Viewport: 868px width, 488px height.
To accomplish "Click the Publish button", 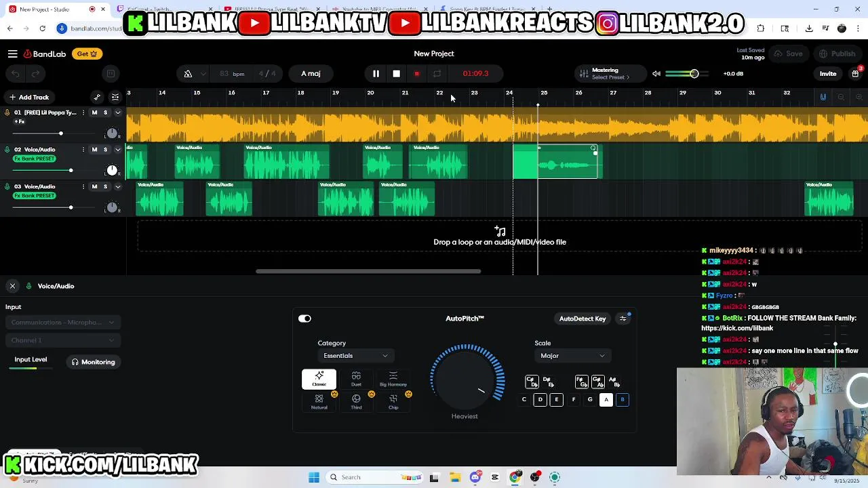I will 837,54.
